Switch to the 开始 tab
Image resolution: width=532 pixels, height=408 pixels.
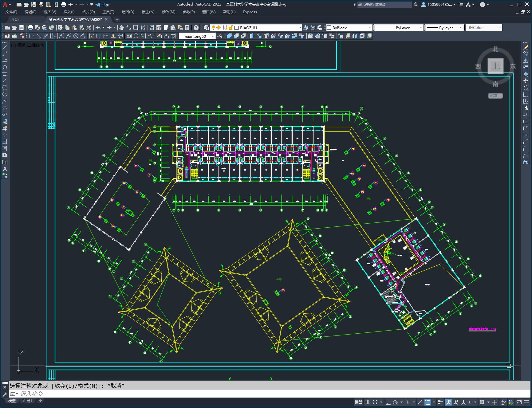[15, 19]
